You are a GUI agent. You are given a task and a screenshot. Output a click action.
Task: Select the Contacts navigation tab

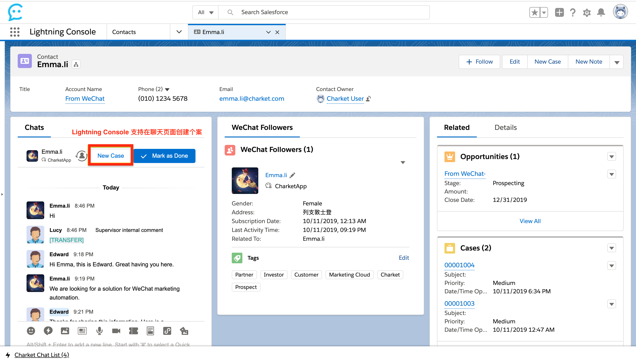(124, 32)
